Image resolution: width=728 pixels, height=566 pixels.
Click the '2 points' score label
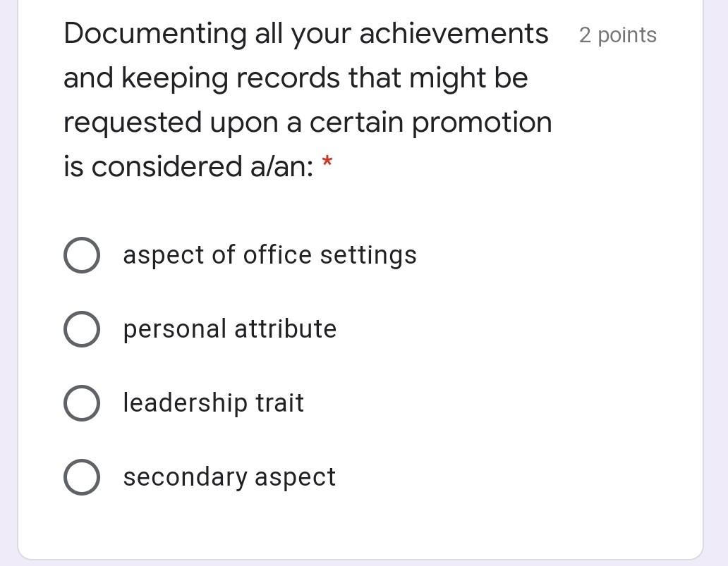(617, 35)
